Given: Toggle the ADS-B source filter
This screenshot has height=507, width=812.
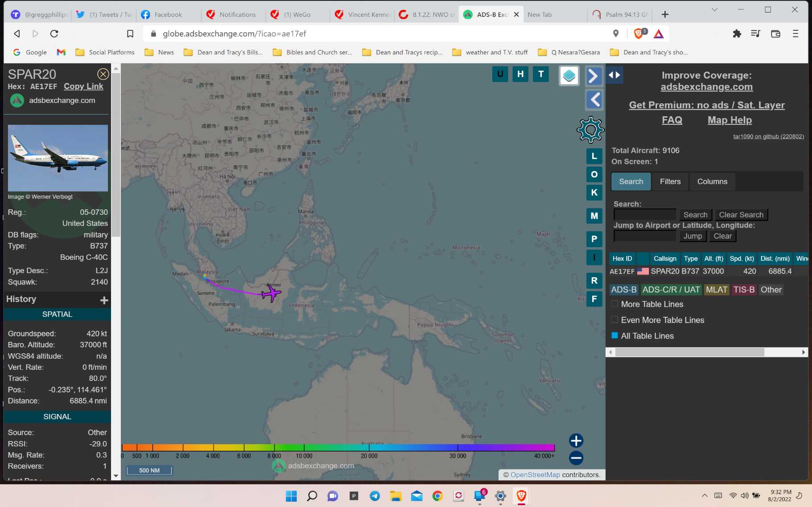Looking at the screenshot, I should [x=624, y=290].
